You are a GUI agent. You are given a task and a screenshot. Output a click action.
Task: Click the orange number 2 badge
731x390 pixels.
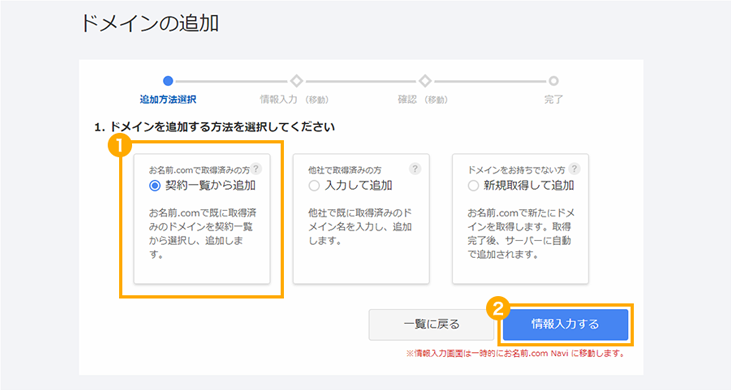click(497, 308)
